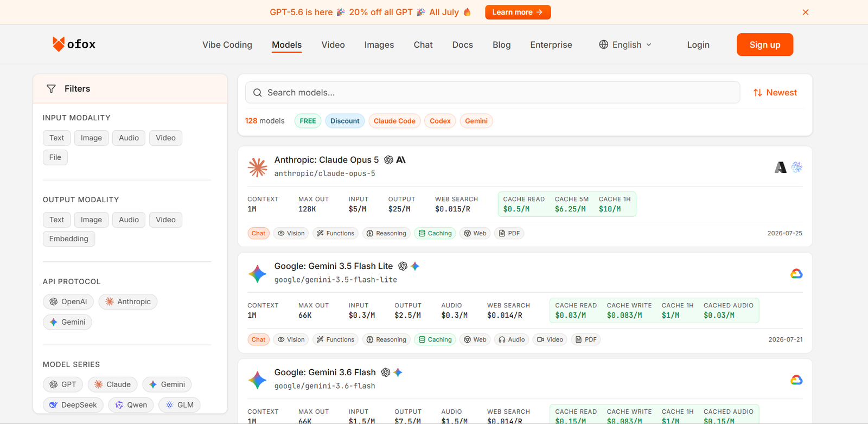Enable the OpenAI API protocol filter
The height and width of the screenshot is (424, 868).
coord(68,301)
